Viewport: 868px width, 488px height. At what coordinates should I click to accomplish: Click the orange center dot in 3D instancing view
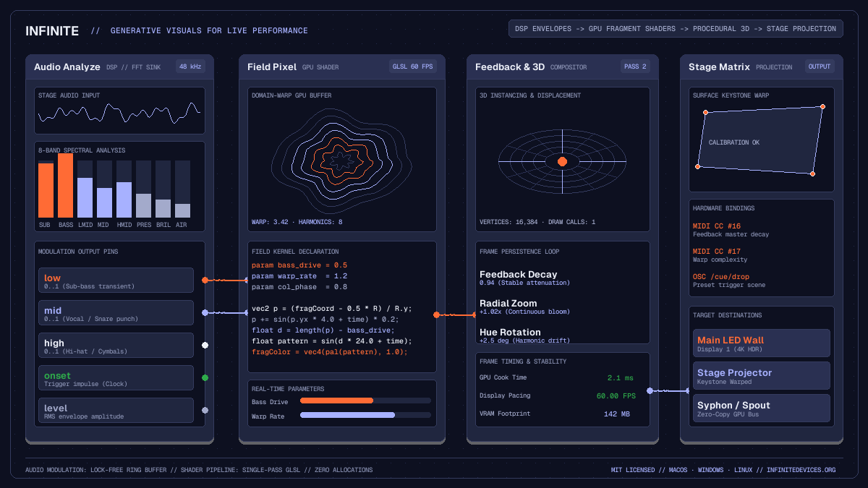[562, 161]
